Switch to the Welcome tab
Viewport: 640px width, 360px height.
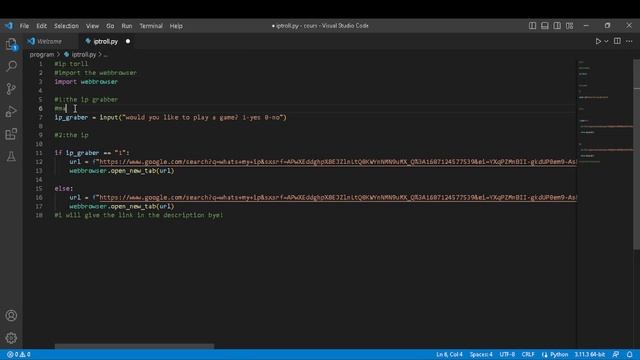[49, 41]
